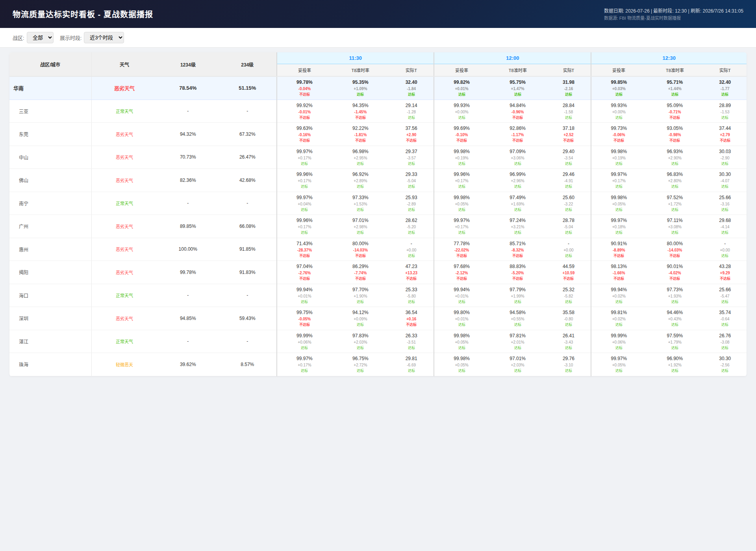This screenshot has width=756, height=551.
Task: Select the 东莞 city name
Action: [24, 134]
